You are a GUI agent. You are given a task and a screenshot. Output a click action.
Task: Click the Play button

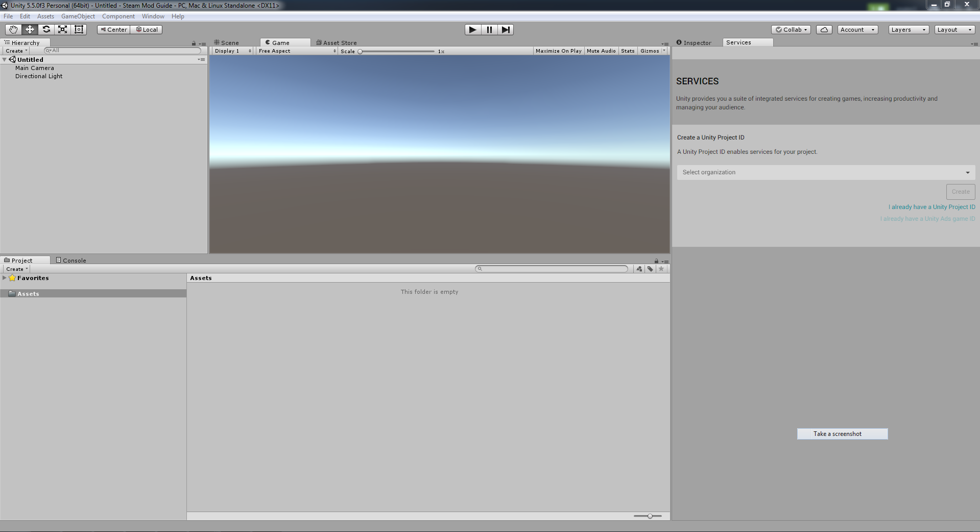tap(473, 30)
